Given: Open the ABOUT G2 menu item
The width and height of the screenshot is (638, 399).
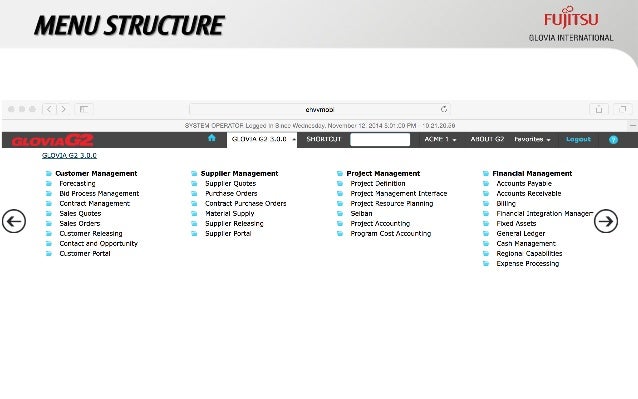Looking at the screenshot, I should coord(487,139).
